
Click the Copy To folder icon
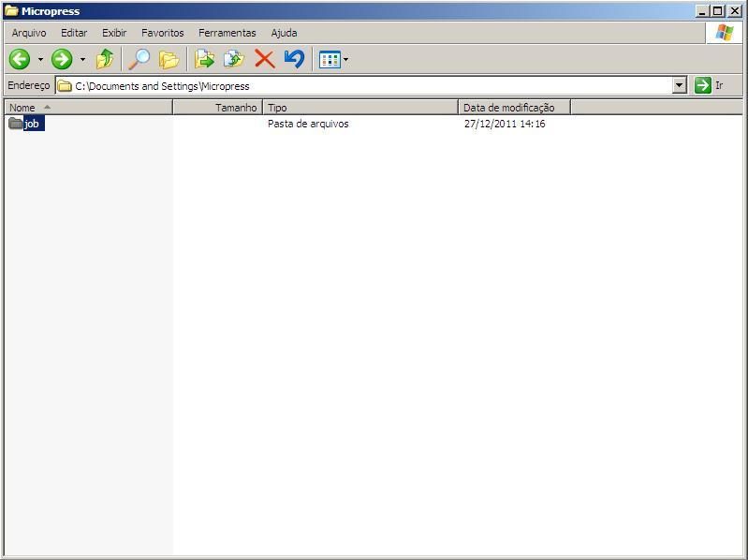tap(234, 60)
